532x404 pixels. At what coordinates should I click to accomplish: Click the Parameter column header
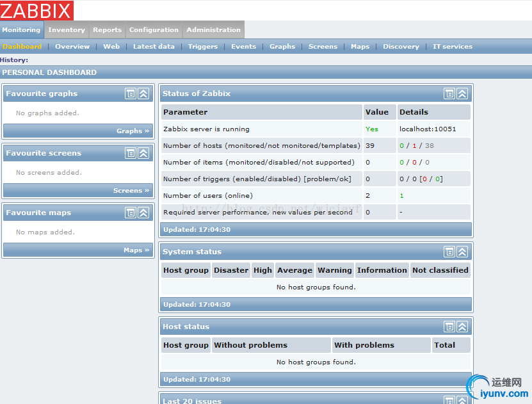click(x=262, y=112)
